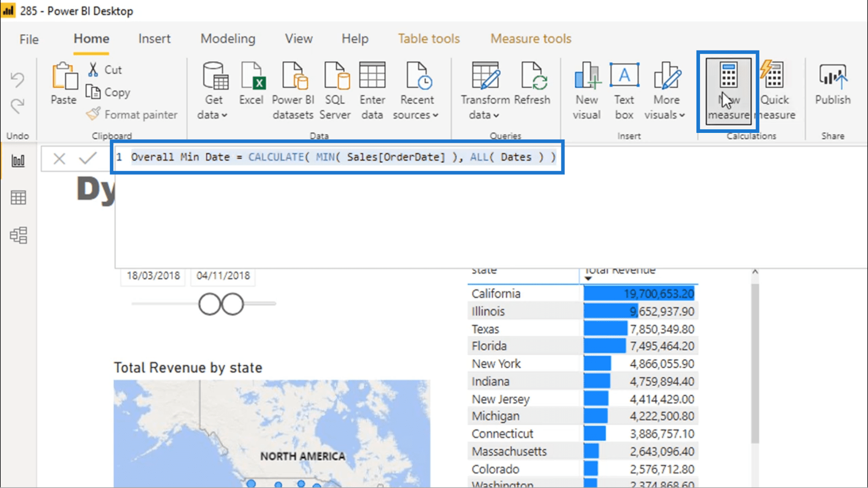Create a New measure
Image resolution: width=868 pixels, height=488 pixels.
[x=728, y=91]
